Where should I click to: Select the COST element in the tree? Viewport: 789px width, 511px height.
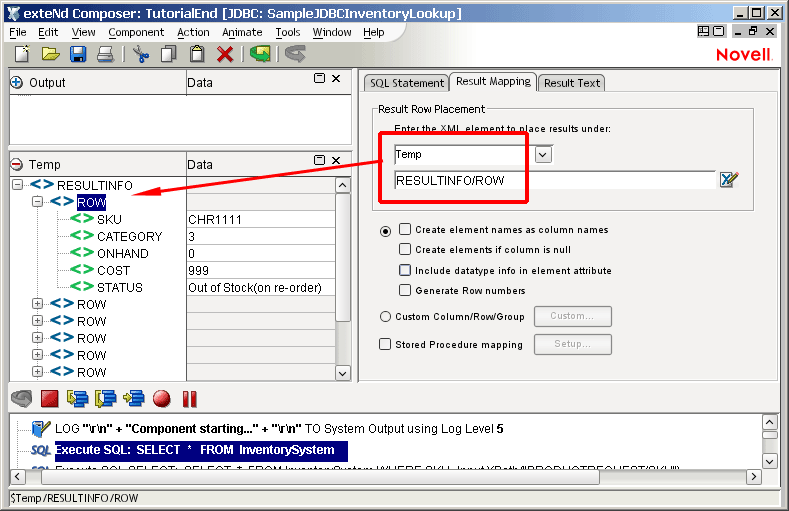[x=113, y=270]
